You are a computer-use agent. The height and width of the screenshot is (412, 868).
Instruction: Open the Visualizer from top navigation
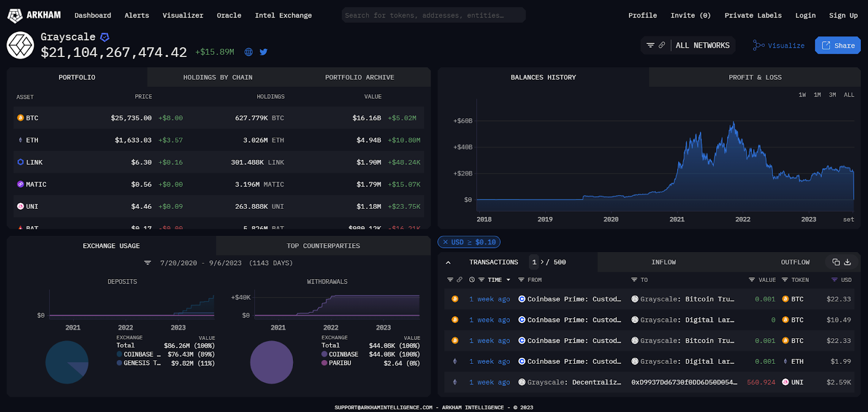tap(183, 15)
